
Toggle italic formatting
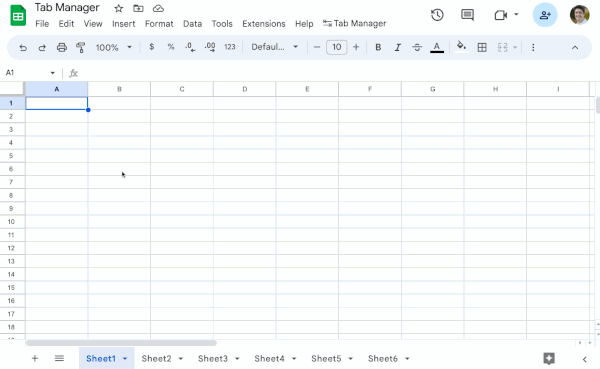[x=398, y=47]
